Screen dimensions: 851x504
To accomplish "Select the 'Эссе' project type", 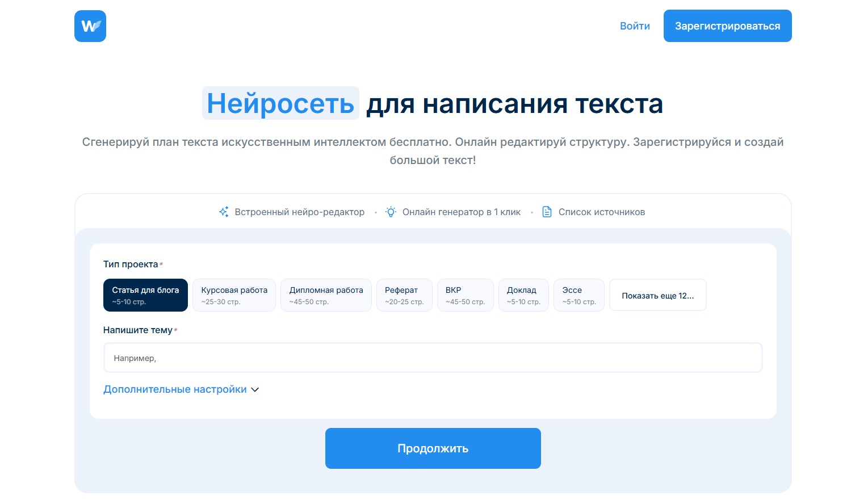I will [x=578, y=295].
